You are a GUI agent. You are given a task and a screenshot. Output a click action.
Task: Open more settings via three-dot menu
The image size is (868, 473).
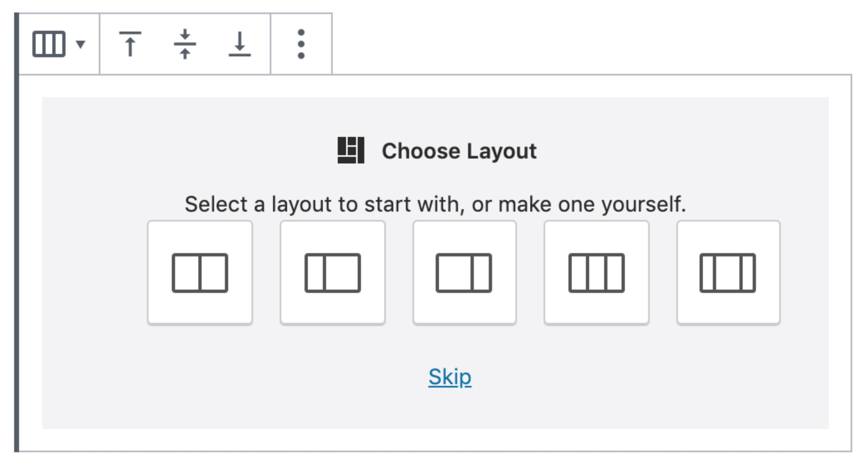coord(300,44)
